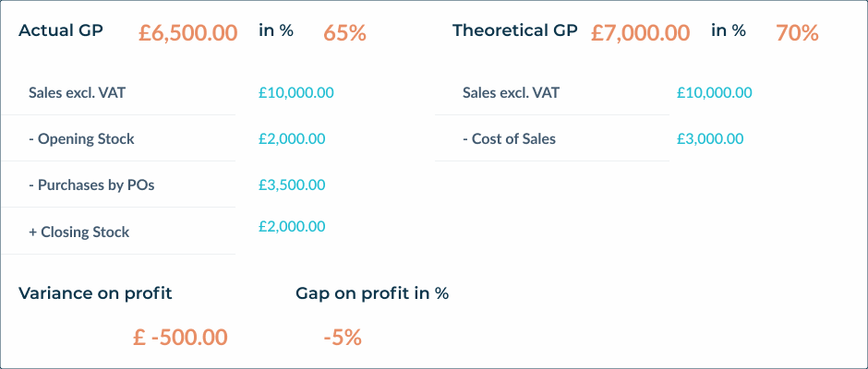The height and width of the screenshot is (369, 868).
Task: Click the Theoretical GP heading
Action: [514, 30]
